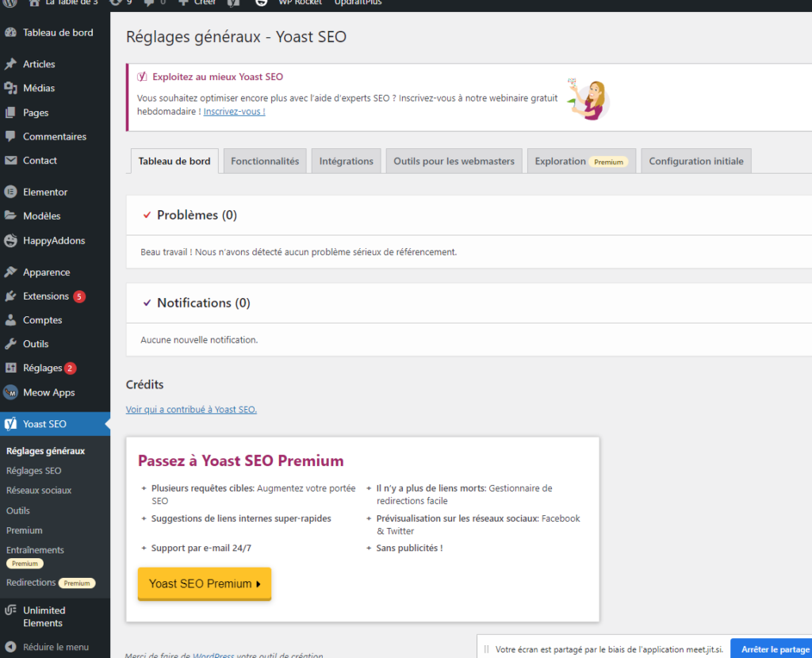Viewport: 812px width, 658px height.
Task: Click the Unlimited Elements icon
Action: 10,610
